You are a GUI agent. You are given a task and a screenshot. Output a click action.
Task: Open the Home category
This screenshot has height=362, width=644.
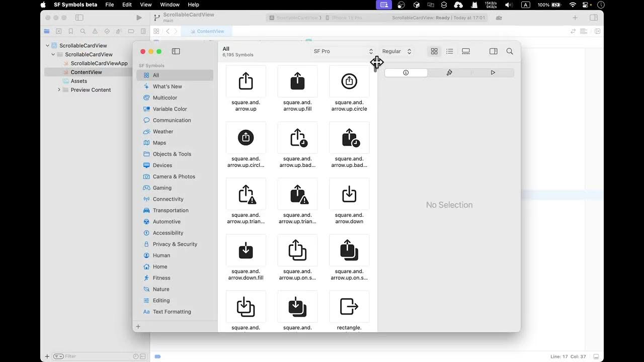coord(175,266)
